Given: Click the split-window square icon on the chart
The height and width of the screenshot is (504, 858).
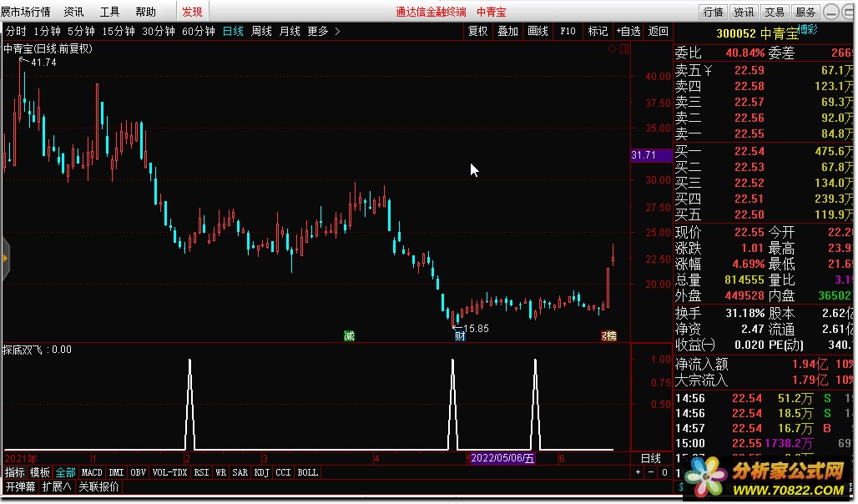Looking at the screenshot, I should pyautogui.click(x=624, y=48).
